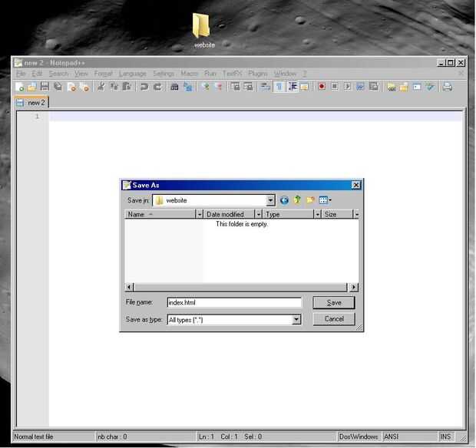The image size is (476, 448).
Task: Click the red Start Recording macro icon
Action: [x=322, y=87]
